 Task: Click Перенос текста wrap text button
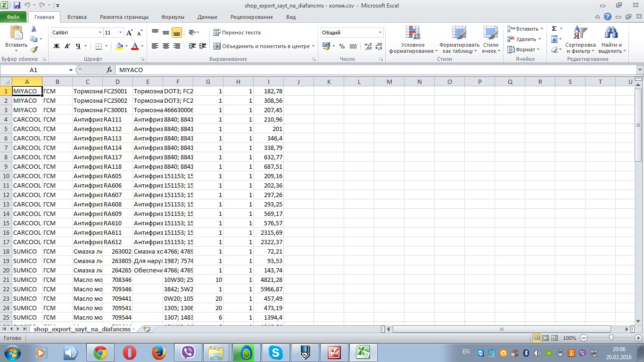click(x=237, y=33)
